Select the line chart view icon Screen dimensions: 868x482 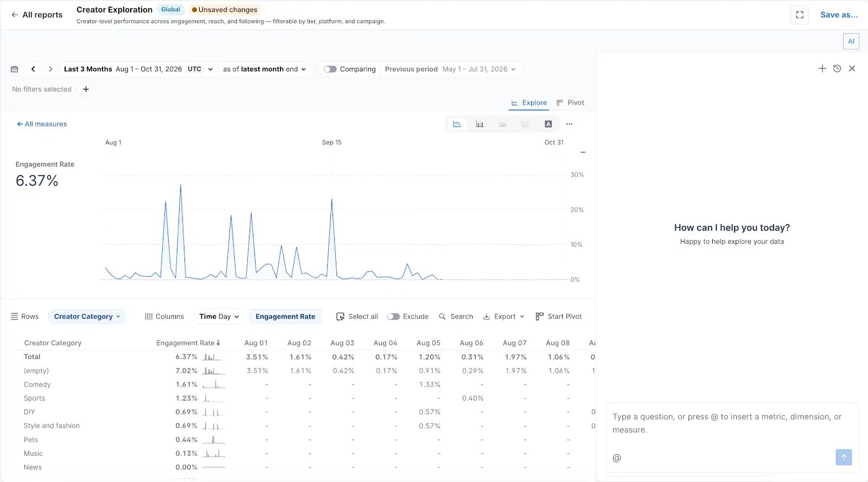tap(457, 124)
